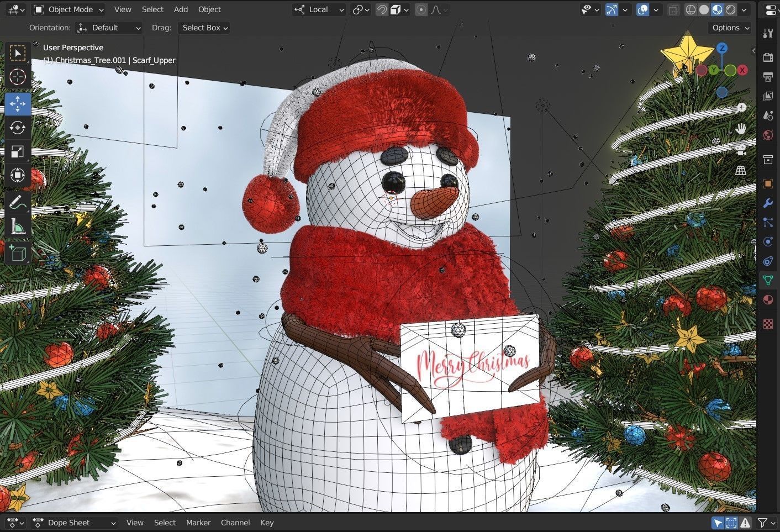Open the Object Constraints tab

pyautogui.click(x=768, y=261)
